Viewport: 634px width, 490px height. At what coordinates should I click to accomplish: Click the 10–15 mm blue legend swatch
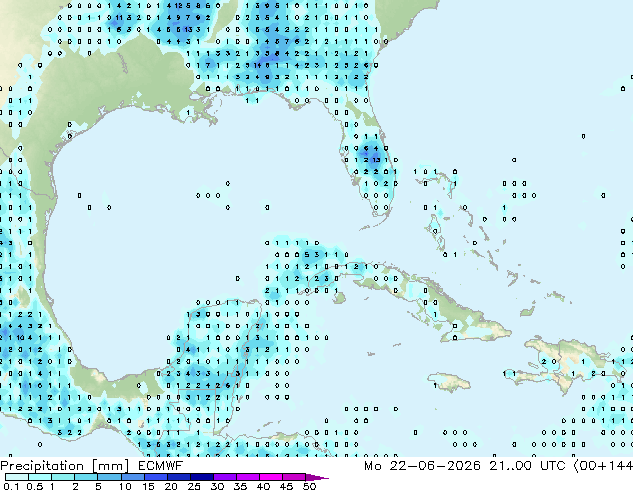(x=133, y=477)
